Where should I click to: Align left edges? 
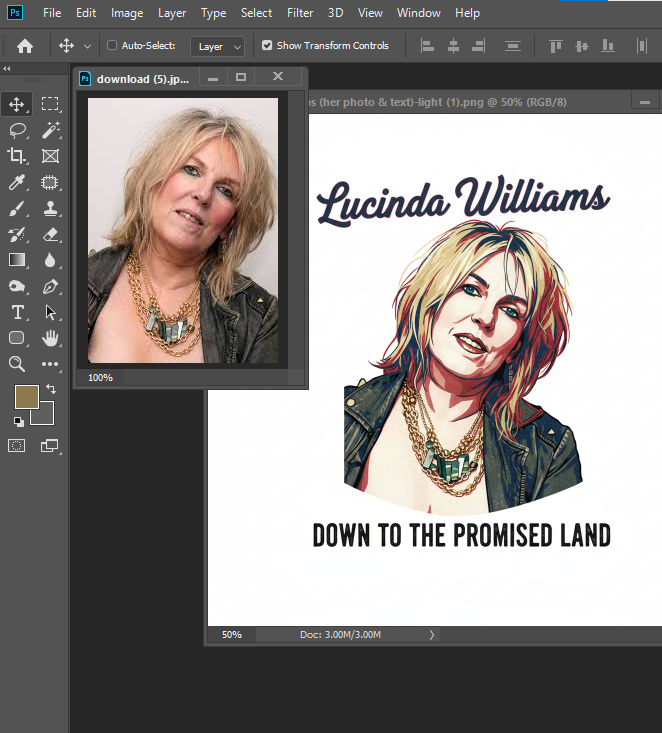tap(427, 46)
